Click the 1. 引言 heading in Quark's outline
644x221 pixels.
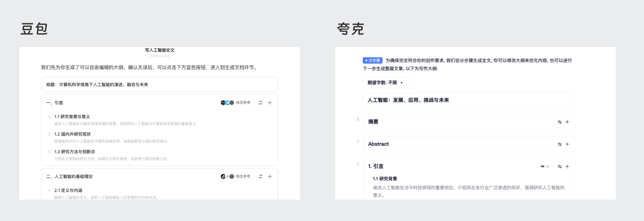tap(376, 166)
